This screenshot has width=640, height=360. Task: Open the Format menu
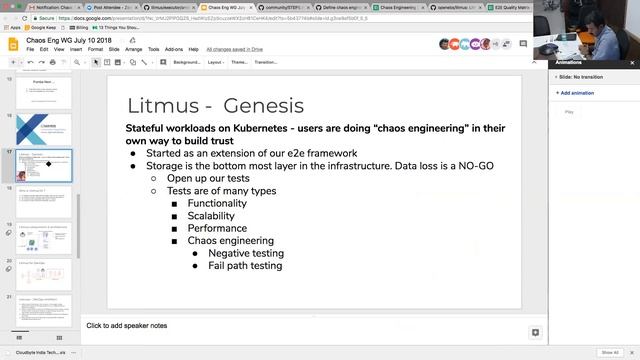(x=95, y=49)
